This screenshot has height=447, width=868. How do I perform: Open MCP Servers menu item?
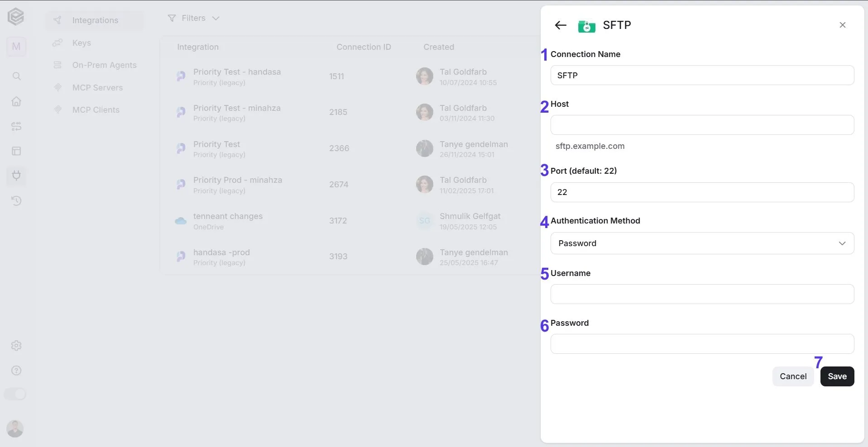(95, 88)
